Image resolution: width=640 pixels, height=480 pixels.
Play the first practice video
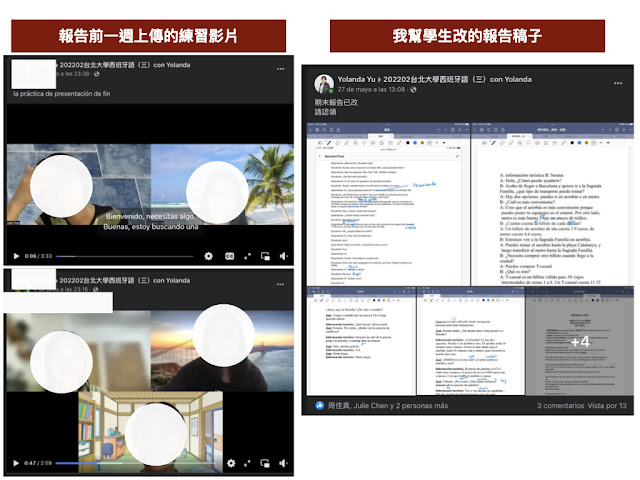[x=15, y=256]
